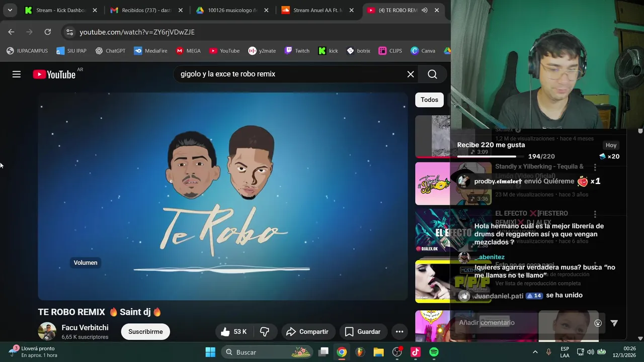Open the ChatGPT bookmark

point(110,51)
